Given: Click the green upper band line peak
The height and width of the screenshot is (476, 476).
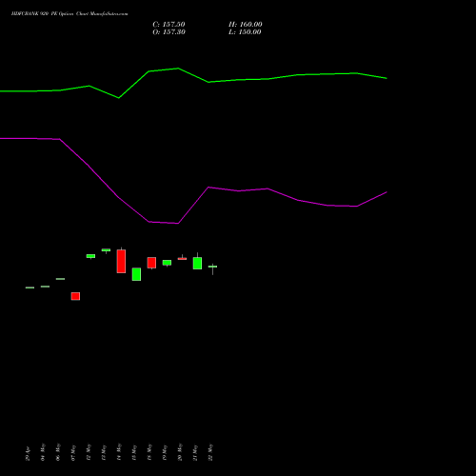Looking at the screenshot, I should pos(178,69).
